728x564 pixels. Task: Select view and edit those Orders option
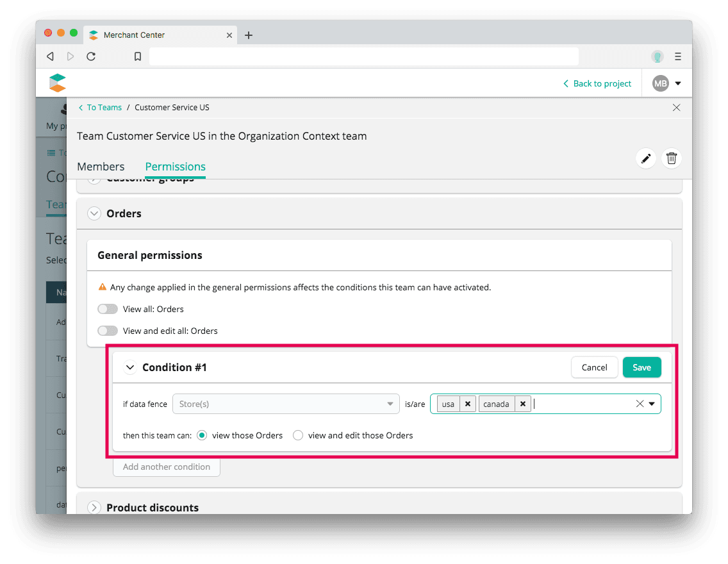[x=298, y=435]
